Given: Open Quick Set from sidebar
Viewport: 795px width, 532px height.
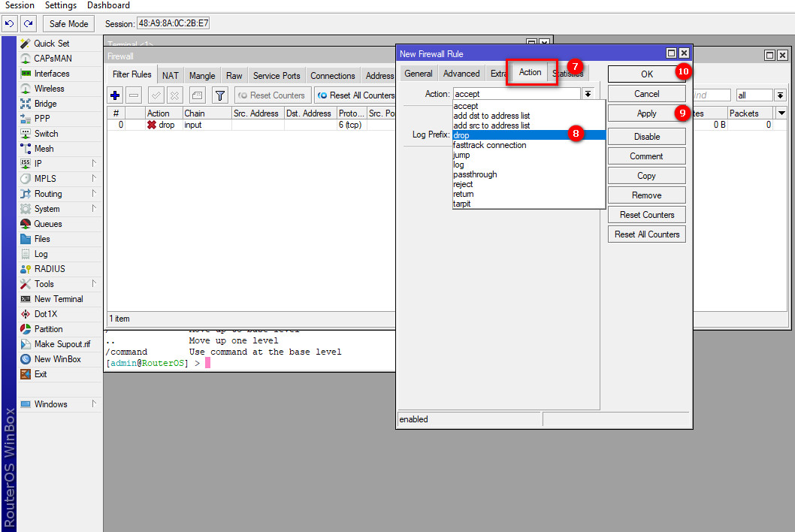Looking at the screenshot, I should 51,44.
